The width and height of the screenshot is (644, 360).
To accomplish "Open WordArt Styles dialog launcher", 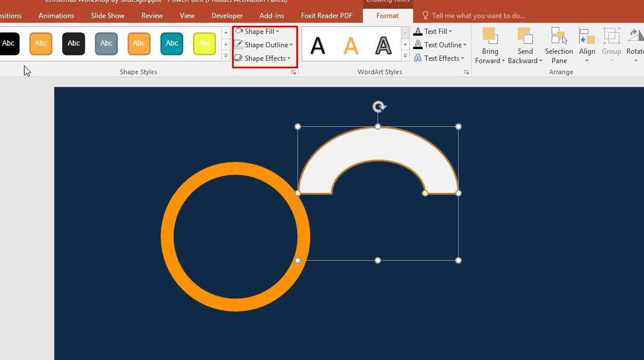I will 466,72.
